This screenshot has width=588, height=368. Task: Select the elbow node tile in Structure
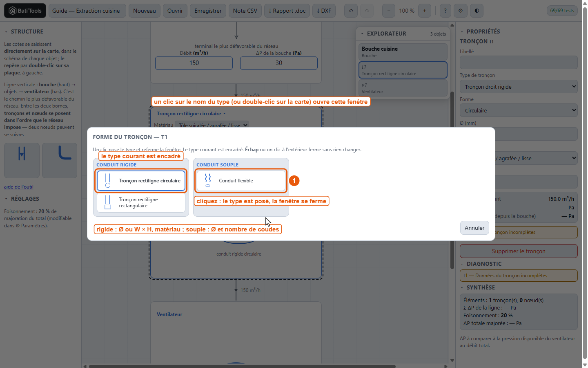[x=60, y=160]
